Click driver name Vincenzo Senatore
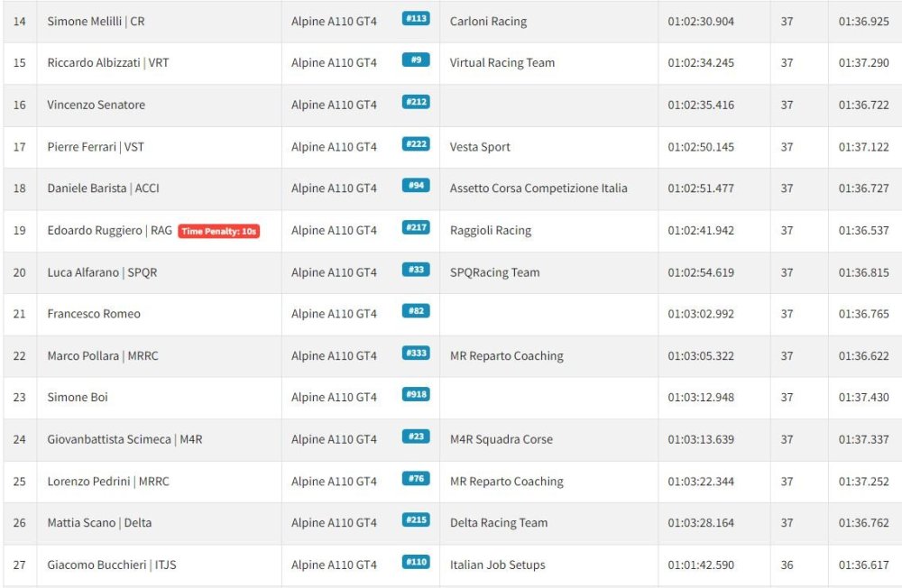This screenshot has width=902, height=588. click(97, 105)
